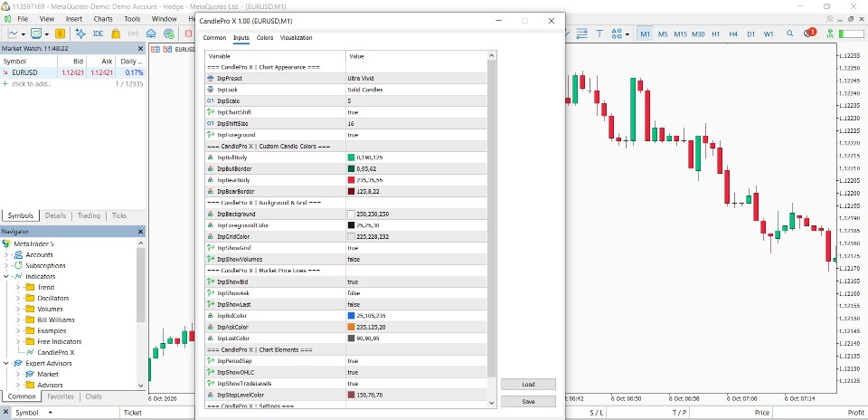Select the M5 timeframe
The width and height of the screenshot is (868, 420).
pos(663,33)
